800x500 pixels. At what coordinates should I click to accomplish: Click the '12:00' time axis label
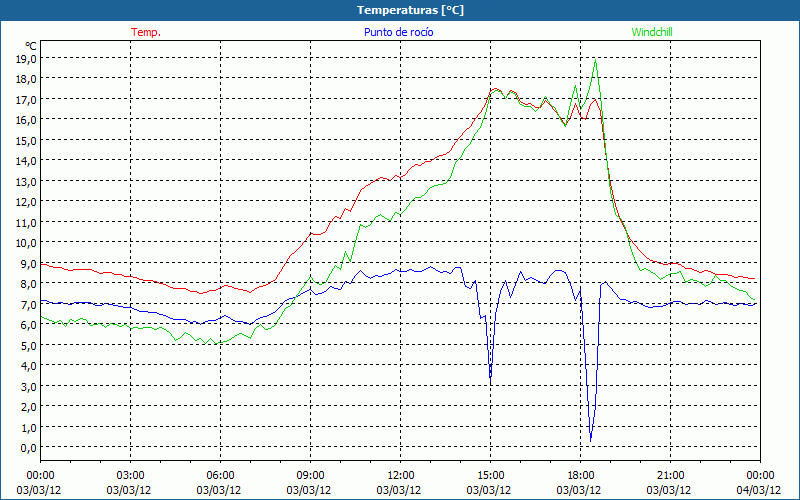[401, 476]
